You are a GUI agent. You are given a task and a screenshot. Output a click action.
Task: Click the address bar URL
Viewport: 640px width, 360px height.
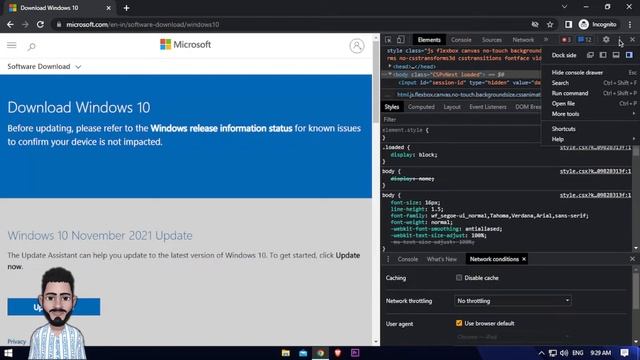[x=143, y=24]
